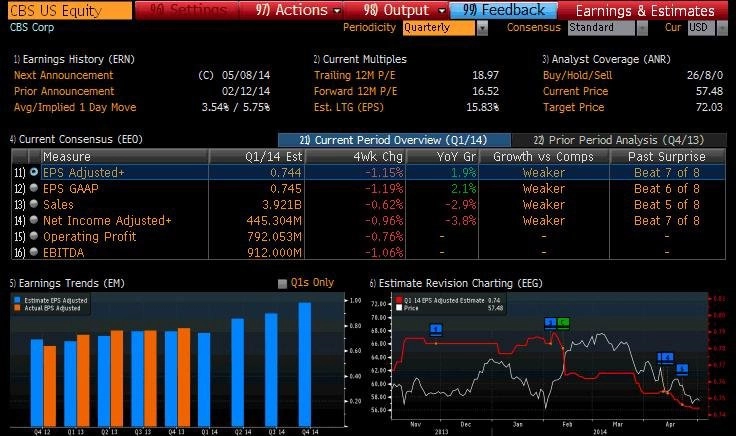Open Earnings Trends (EM) section link
This screenshot has width=736, height=436.
tap(67, 283)
